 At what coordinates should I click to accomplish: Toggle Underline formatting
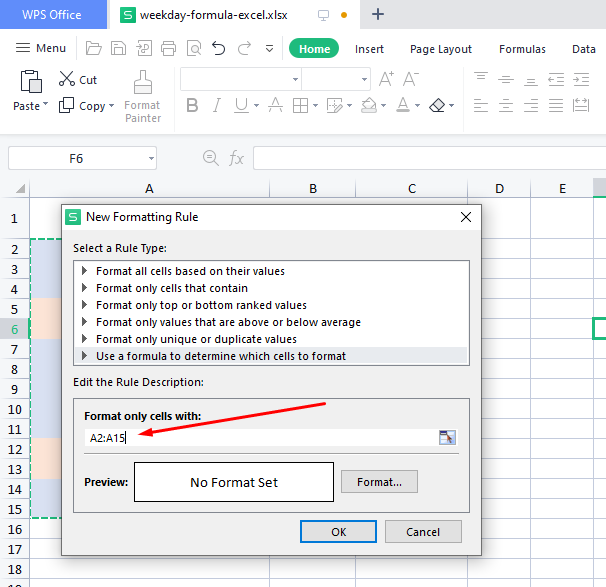click(x=242, y=105)
